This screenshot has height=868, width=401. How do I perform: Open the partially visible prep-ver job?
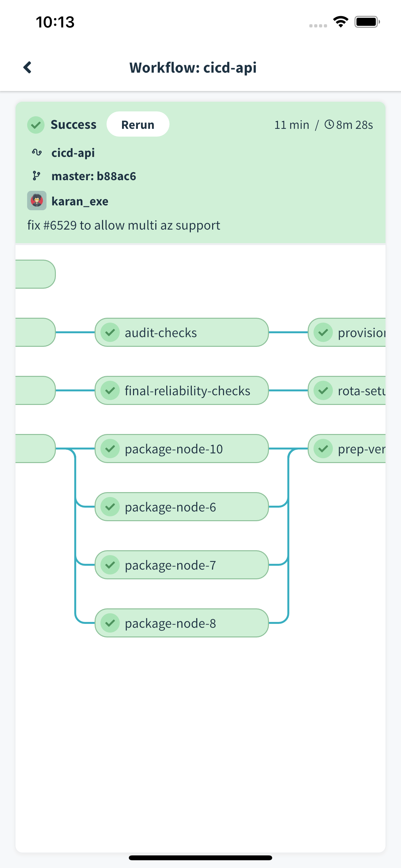tap(347, 449)
